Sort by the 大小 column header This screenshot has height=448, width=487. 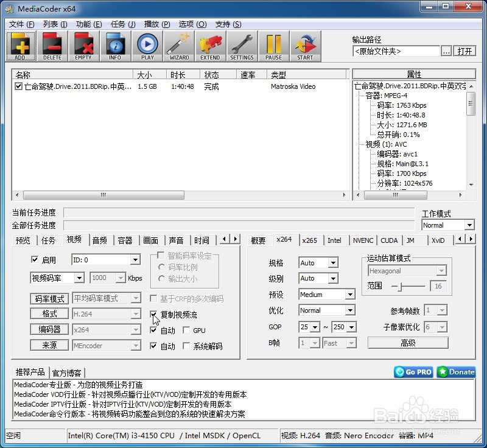150,74
